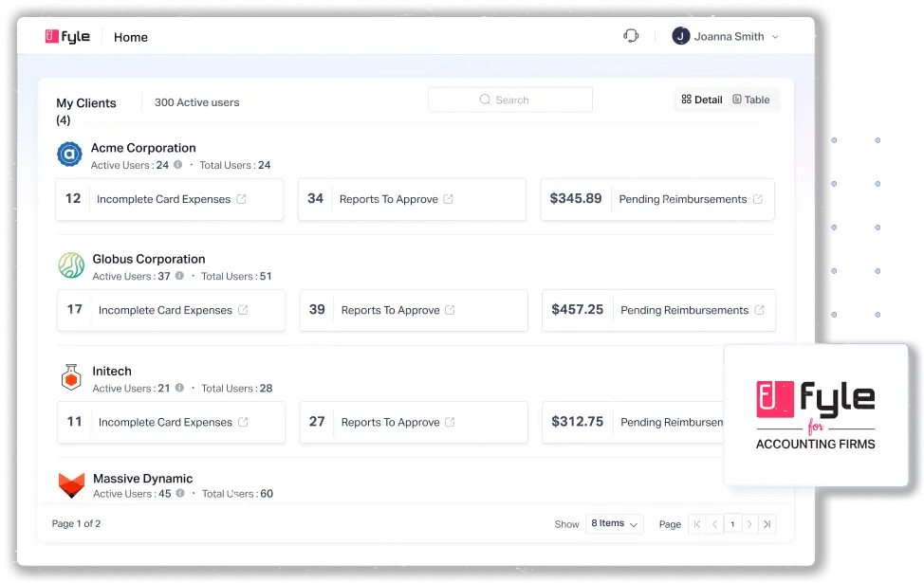Image resolution: width=924 pixels, height=583 pixels.
Task: Open the Home page tab
Action: pyautogui.click(x=131, y=37)
